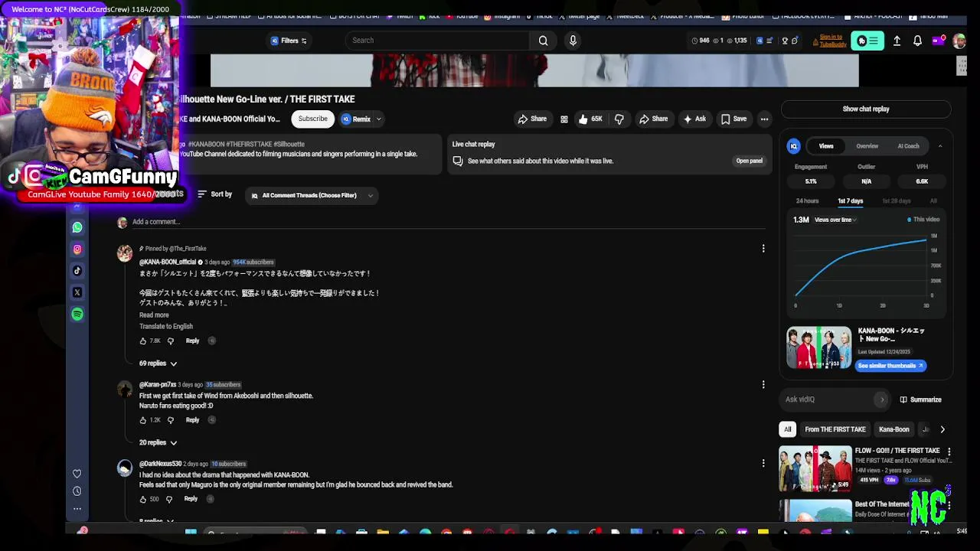Click the Ask sparkle button
Screen dimensions: 980x551
point(694,119)
